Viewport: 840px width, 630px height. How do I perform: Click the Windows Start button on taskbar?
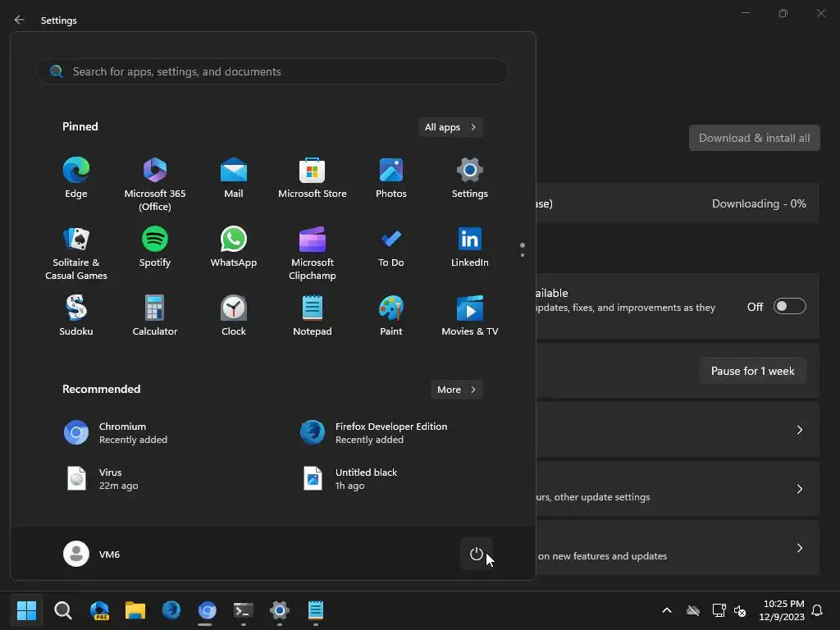pos(26,610)
